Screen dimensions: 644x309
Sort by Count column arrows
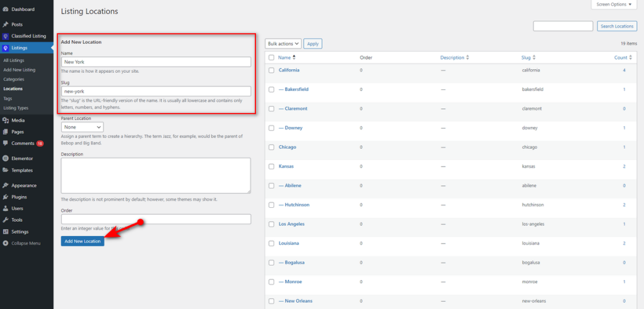(630, 58)
